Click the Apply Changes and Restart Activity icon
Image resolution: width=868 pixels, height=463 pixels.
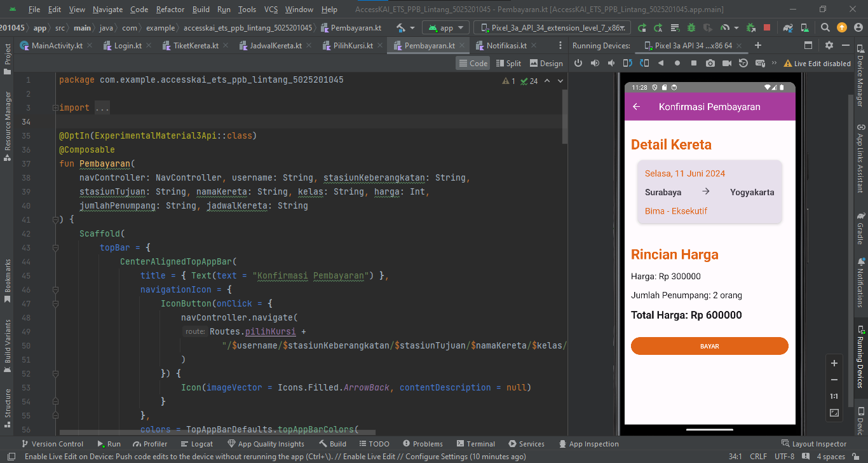(658, 28)
